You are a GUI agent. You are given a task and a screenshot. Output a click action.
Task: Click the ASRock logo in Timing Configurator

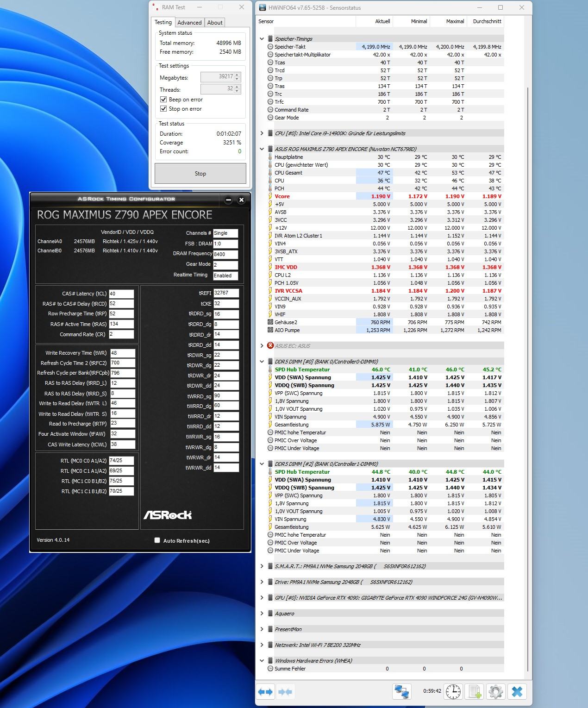click(x=168, y=515)
